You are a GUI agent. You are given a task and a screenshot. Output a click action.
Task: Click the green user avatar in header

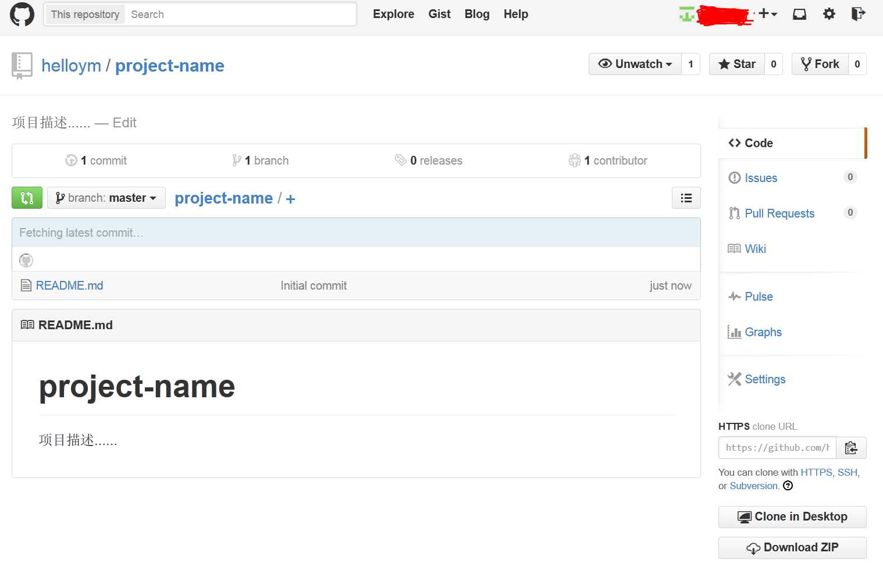[687, 14]
